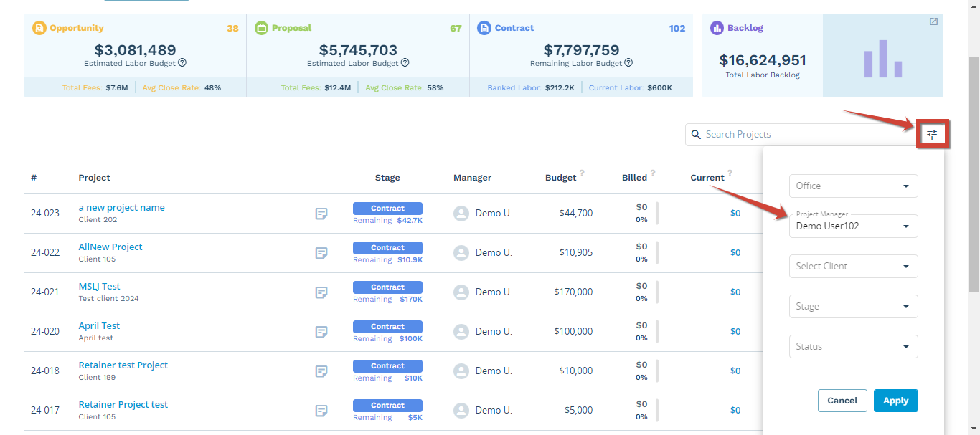Screen dimensions: 980x435
Task: Click the help icon beside Remaining Labor Budget
Action: tap(628, 63)
